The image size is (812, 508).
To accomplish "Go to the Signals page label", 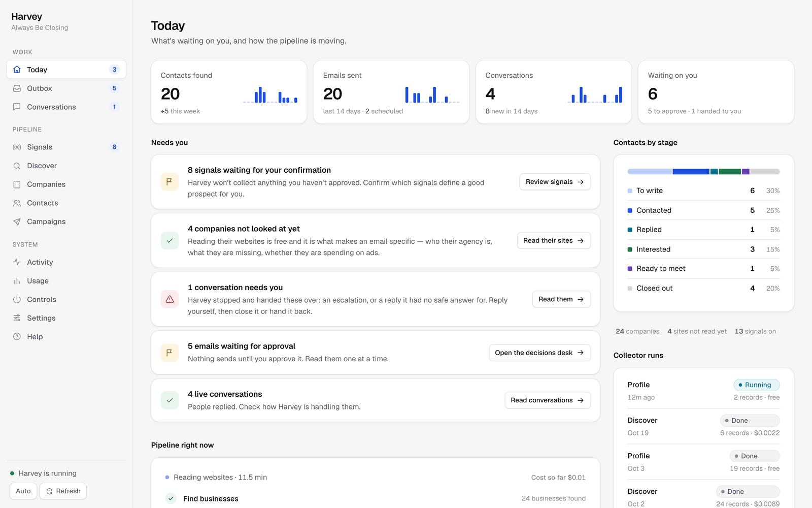I will click(x=40, y=147).
